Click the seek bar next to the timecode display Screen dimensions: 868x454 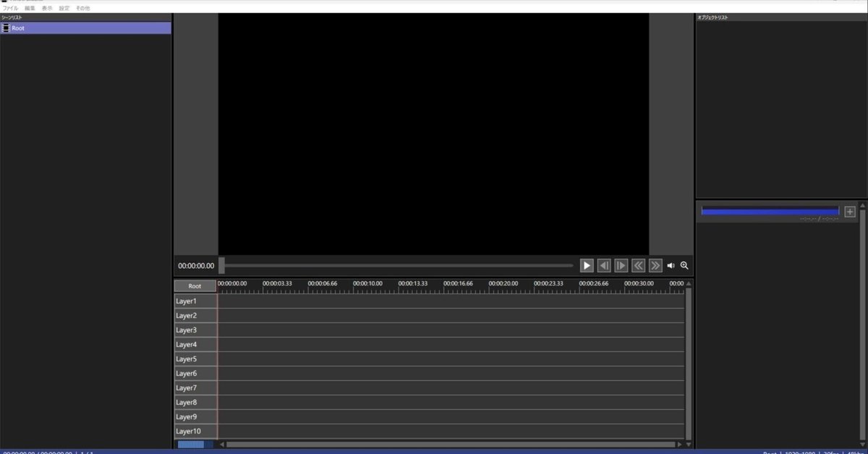[x=398, y=265]
